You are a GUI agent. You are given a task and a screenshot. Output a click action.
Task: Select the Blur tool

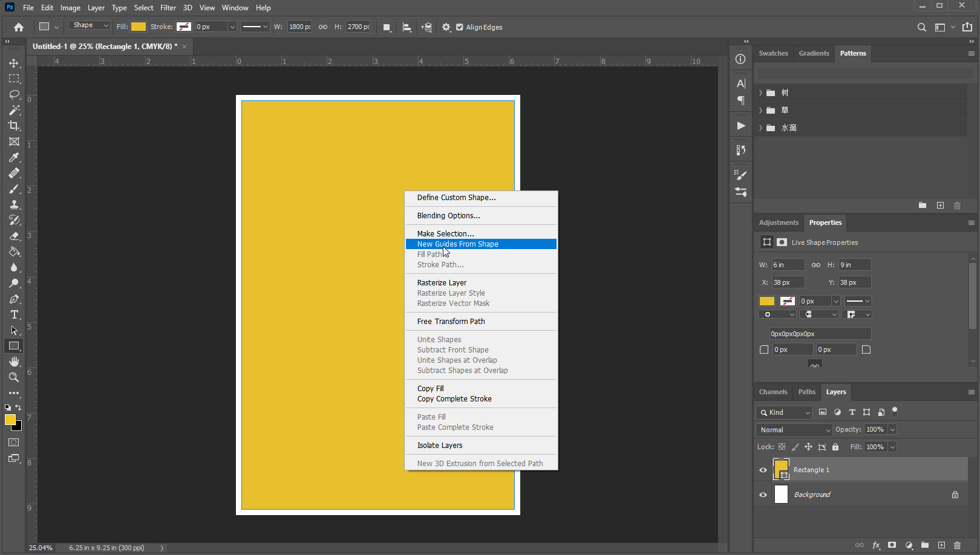(x=14, y=267)
